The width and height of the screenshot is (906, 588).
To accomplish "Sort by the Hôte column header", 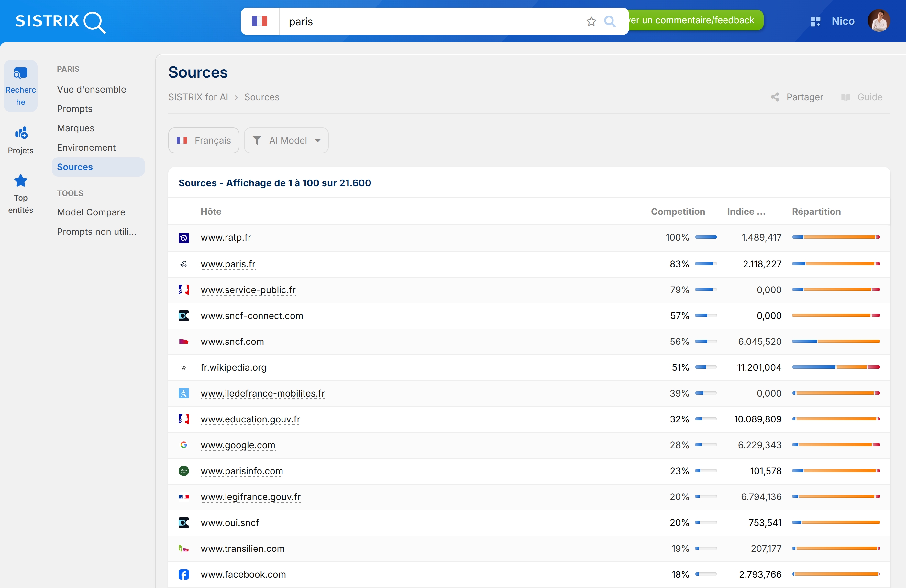I will [x=211, y=212].
